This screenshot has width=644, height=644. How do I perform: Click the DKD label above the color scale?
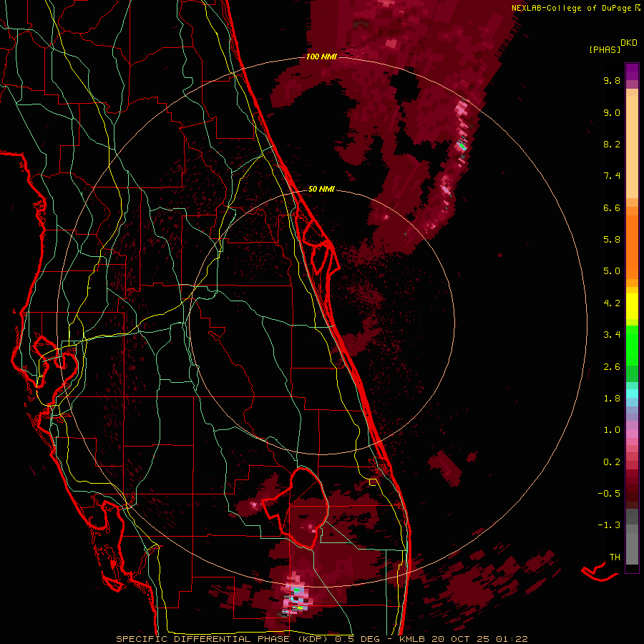tap(629, 43)
